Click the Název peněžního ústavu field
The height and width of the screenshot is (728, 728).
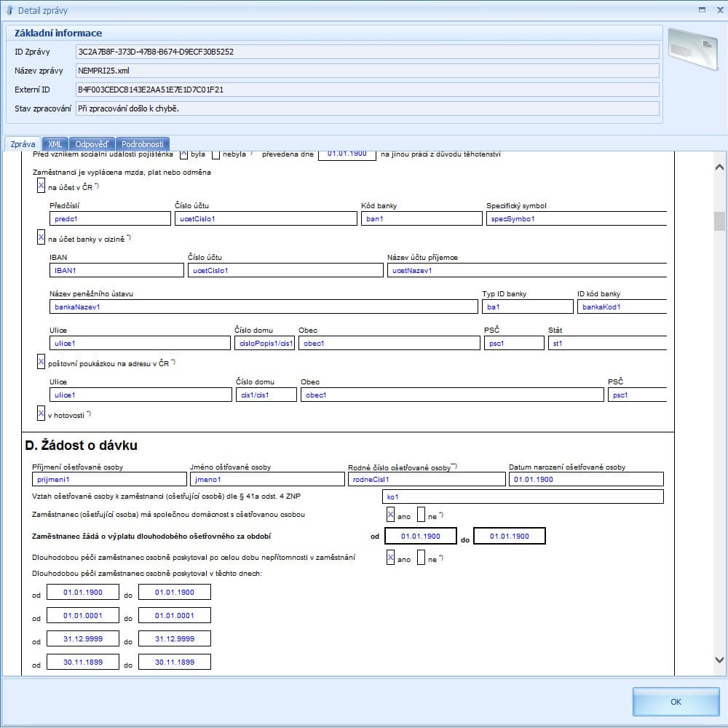tap(264, 306)
